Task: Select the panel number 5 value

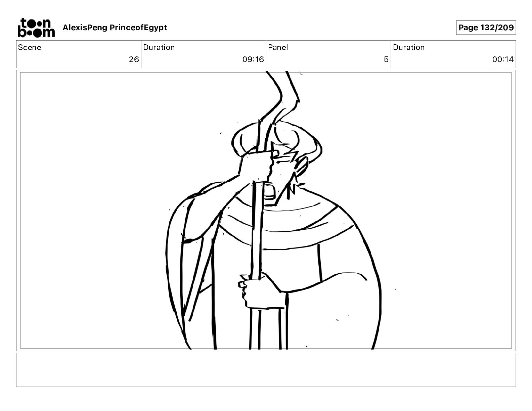Action: coord(386,59)
